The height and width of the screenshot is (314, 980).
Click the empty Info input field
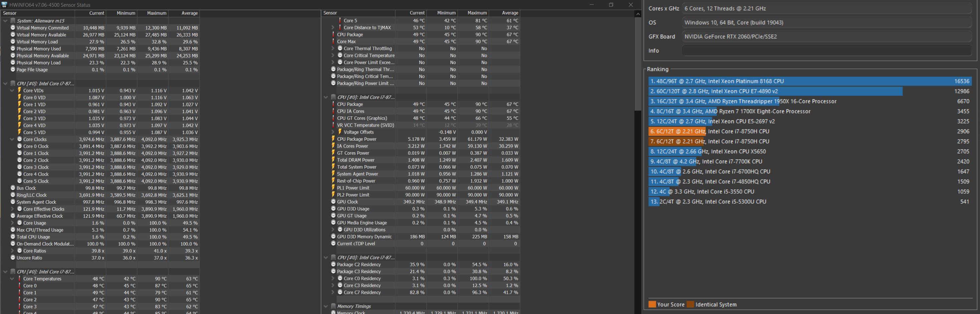pyautogui.click(x=827, y=50)
